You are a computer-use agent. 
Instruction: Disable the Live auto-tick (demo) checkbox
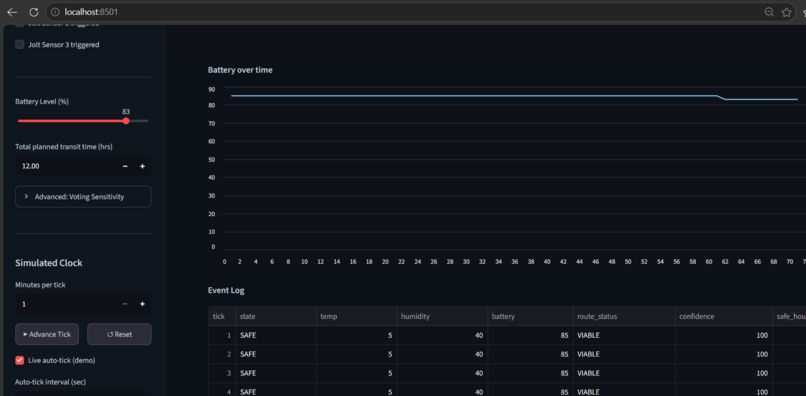(20, 361)
